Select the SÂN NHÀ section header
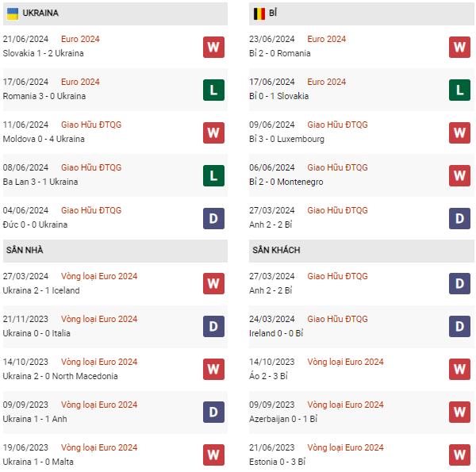Screen dimensions: 476x472 25,250
